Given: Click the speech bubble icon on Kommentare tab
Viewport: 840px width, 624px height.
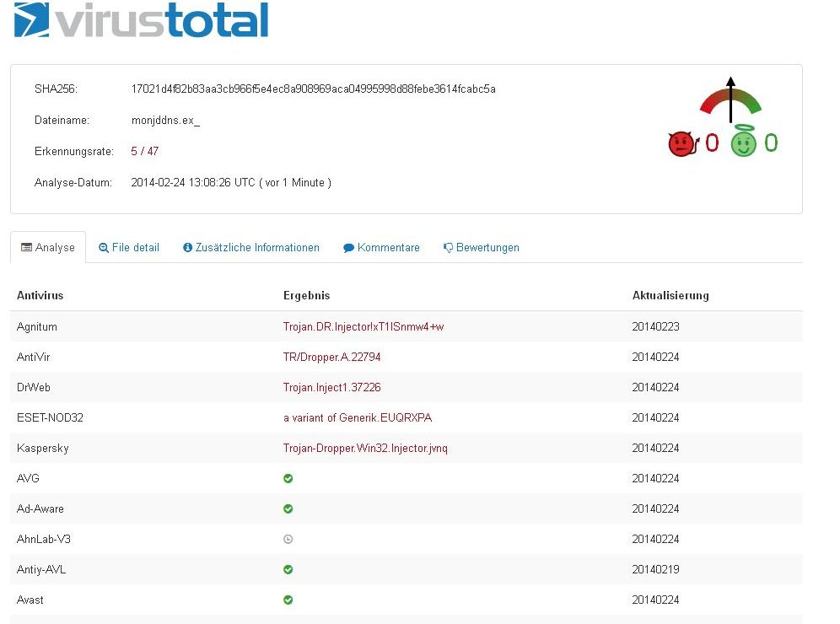Looking at the screenshot, I should 349,248.
